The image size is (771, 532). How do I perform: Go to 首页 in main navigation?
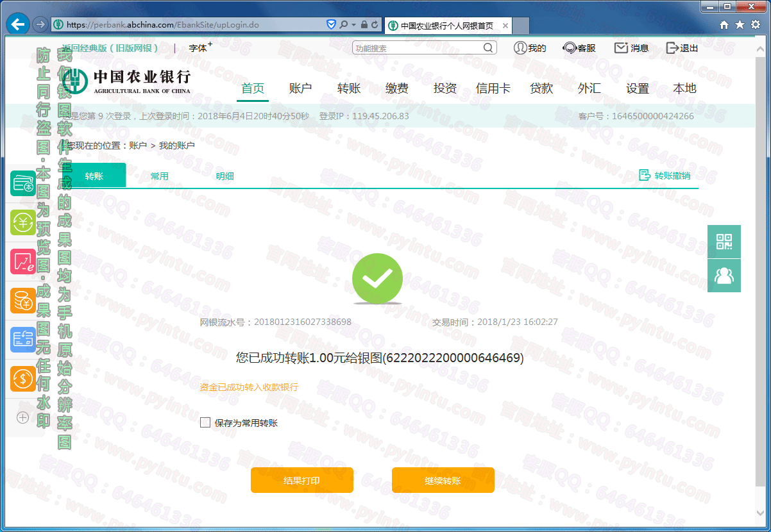pyautogui.click(x=253, y=89)
